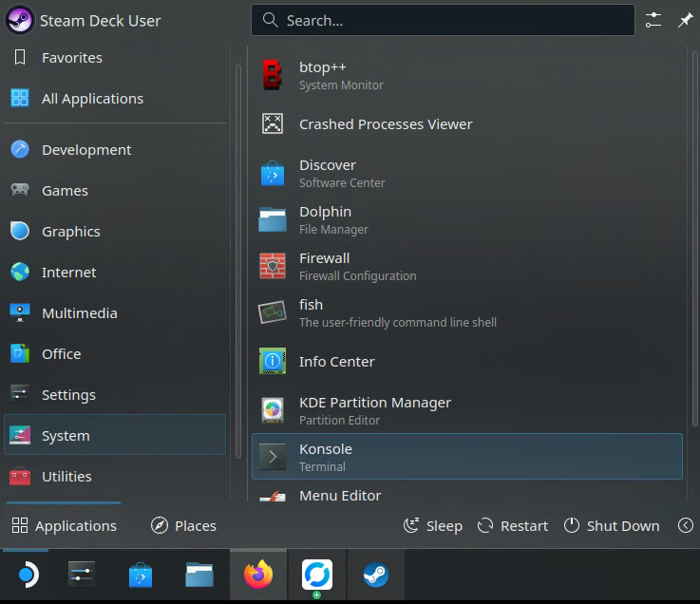Click 'Software Center' subtitle text
This screenshot has width=700, height=604.
click(x=342, y=183)
